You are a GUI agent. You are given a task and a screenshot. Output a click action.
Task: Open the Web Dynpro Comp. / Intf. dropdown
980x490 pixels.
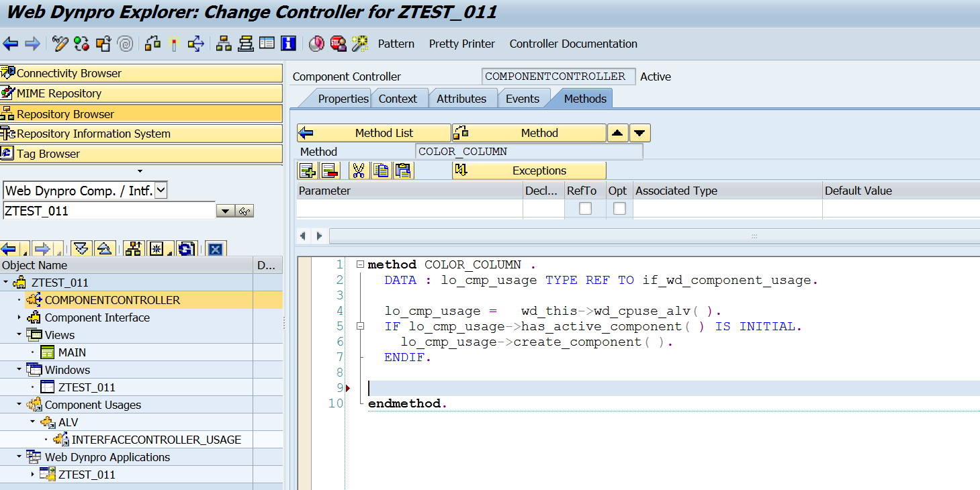[x=161, y=191]
